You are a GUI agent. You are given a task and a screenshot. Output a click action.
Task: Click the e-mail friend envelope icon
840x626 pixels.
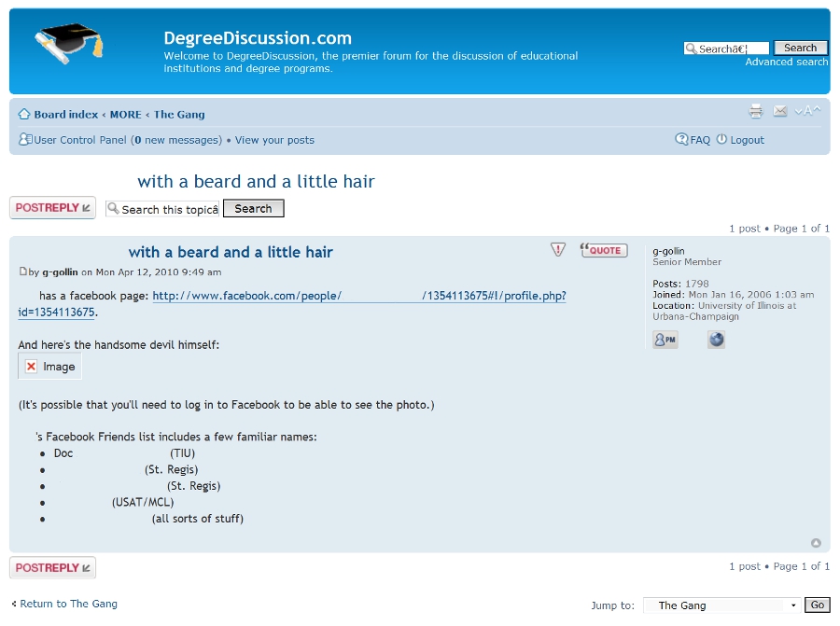[780, 112]
